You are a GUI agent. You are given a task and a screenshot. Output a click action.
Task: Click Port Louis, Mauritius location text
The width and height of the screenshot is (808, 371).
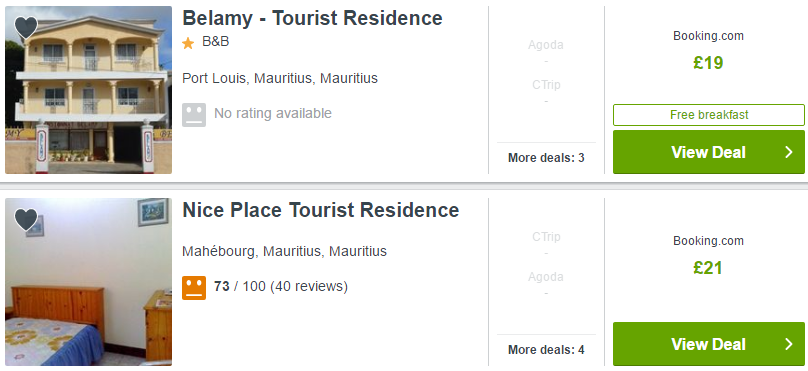pos(280,78)
